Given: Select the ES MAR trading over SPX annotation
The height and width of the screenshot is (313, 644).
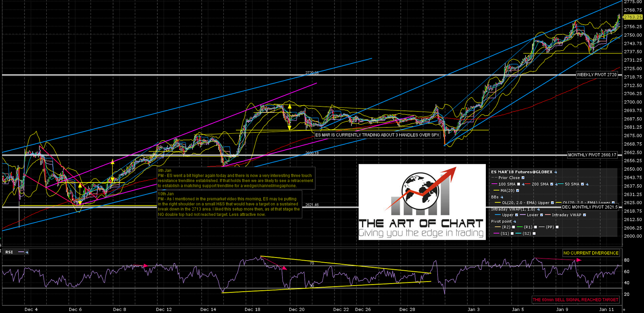Looking at the screenshot, I should pyautogui.click(x=377, y=135).
